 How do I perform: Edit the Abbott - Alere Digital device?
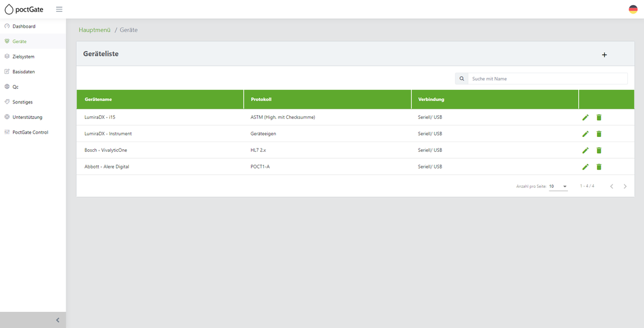click(x=585, y=167)
